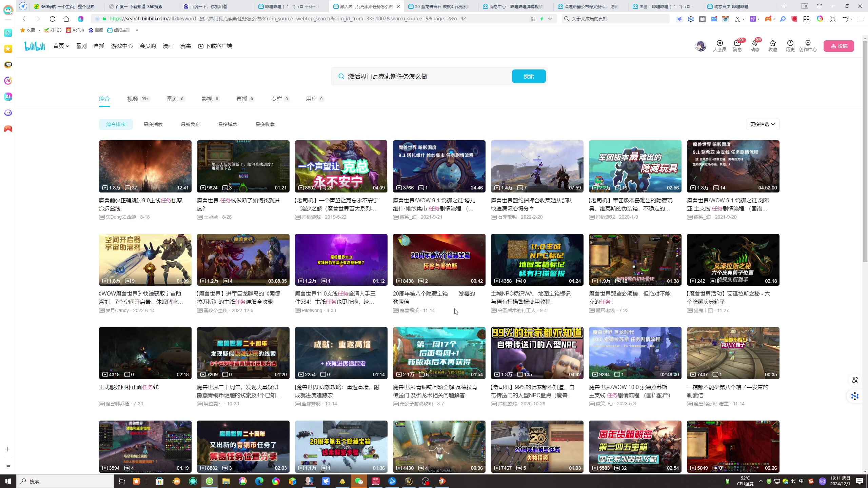Open Windows Start button
This screenshot has height=488, width=868.
[8, 481]
